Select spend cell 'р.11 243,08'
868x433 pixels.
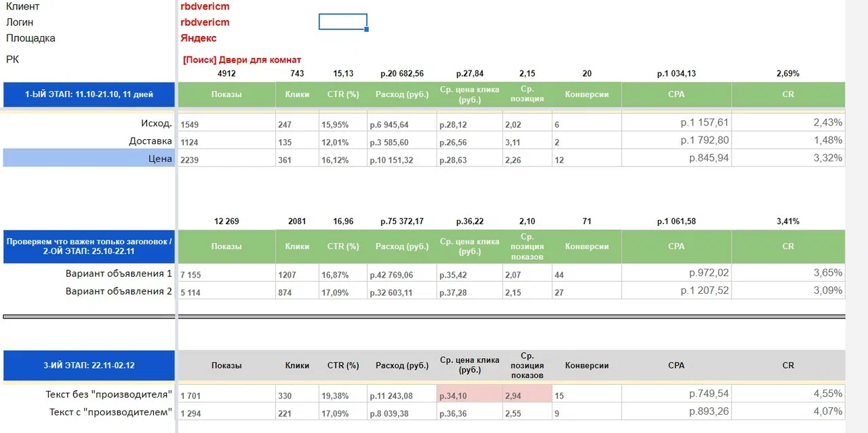[x=402, y=395]
